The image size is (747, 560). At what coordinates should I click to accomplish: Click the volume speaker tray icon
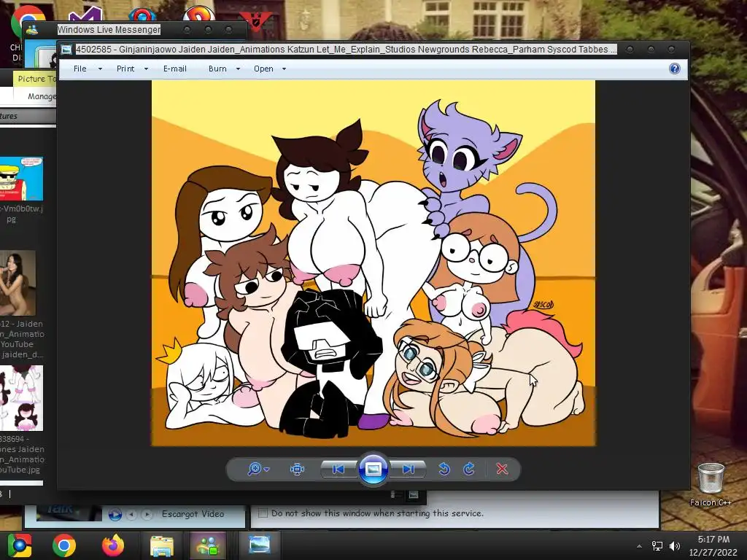[x=675, y=546]
